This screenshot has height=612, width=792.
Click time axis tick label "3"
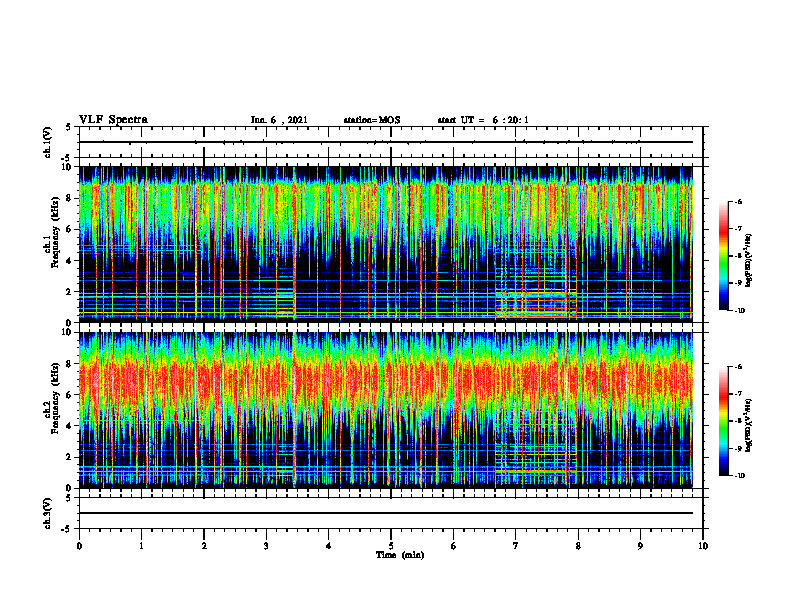pos(266,546)
